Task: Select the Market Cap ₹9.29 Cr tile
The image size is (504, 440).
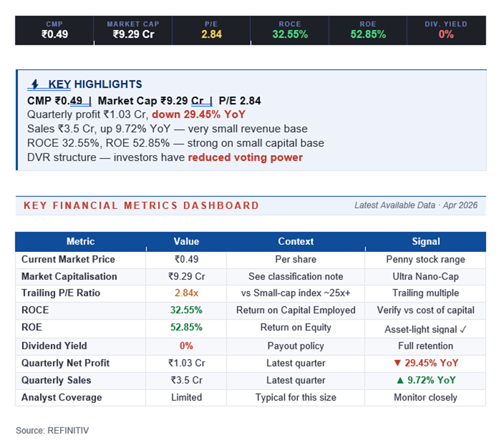Action: point(133,30)
